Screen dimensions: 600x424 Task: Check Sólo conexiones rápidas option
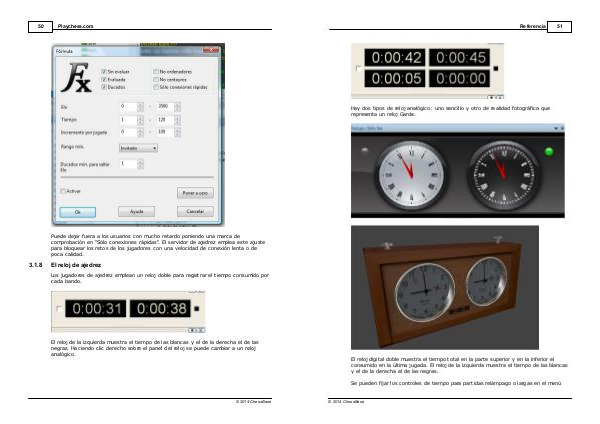pyautogui.click(x=154, y=88)
